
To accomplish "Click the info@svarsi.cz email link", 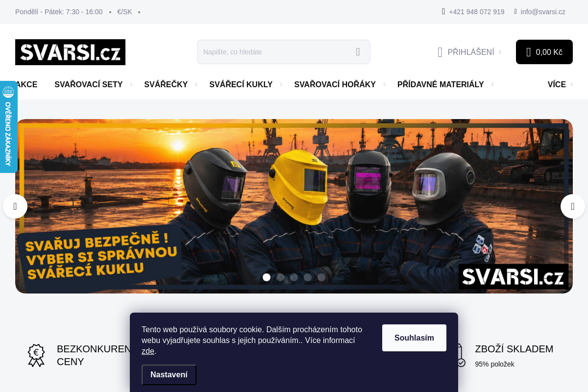I will click(x=543, y=12).
